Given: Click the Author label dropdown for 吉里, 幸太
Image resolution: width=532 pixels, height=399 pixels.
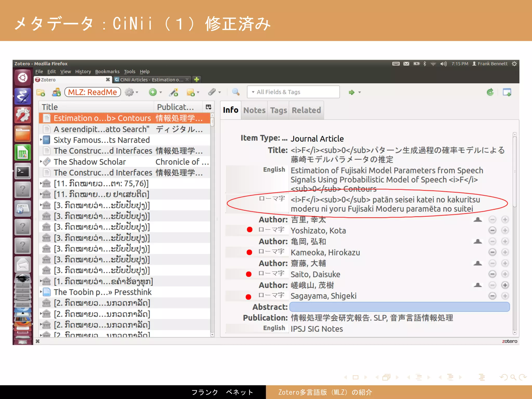Looking at the screenshot, I should [273, 220].
